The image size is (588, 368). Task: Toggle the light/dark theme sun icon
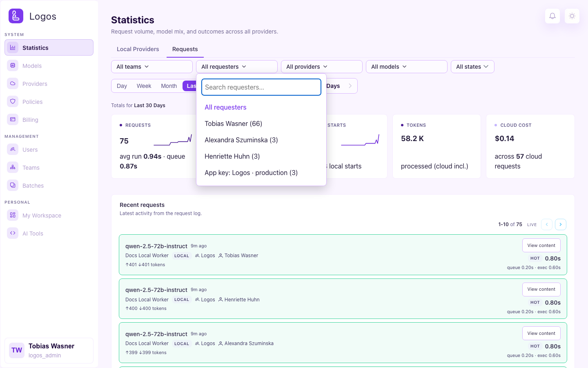click(572, 16)
